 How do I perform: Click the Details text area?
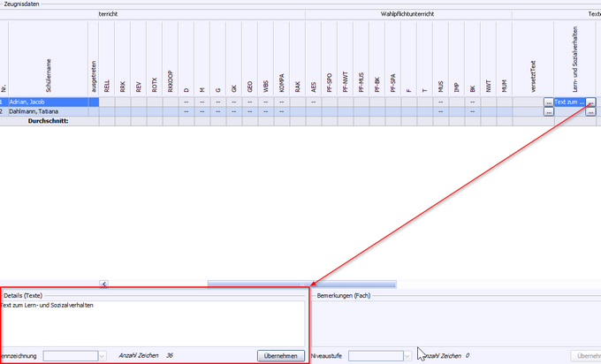click(153, 322)
